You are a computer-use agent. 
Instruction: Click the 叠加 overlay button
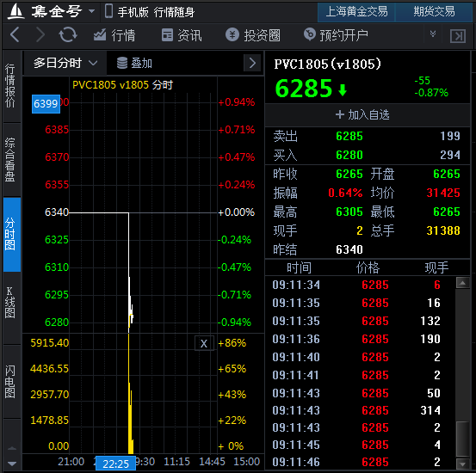coord(134,63)
